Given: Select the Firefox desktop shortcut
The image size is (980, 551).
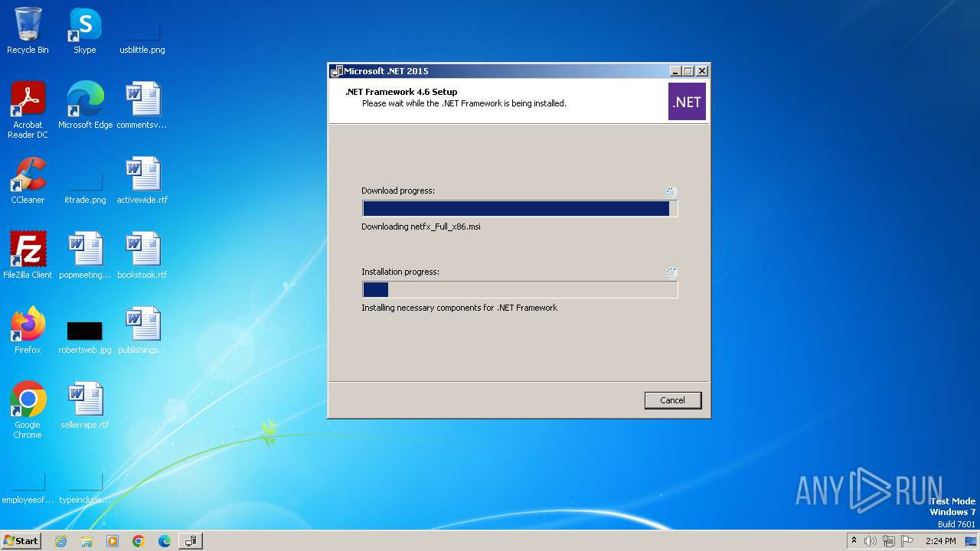Looking at the screenshot, I should [x=28, y=331].
